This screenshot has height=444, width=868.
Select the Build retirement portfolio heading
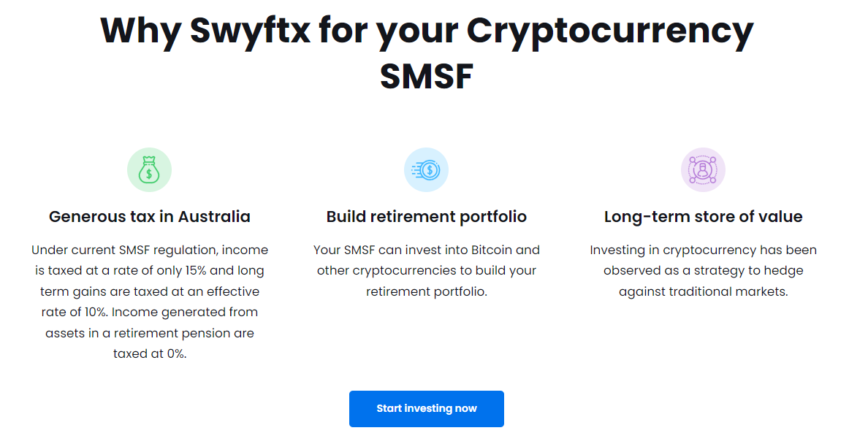coord(426,216)
